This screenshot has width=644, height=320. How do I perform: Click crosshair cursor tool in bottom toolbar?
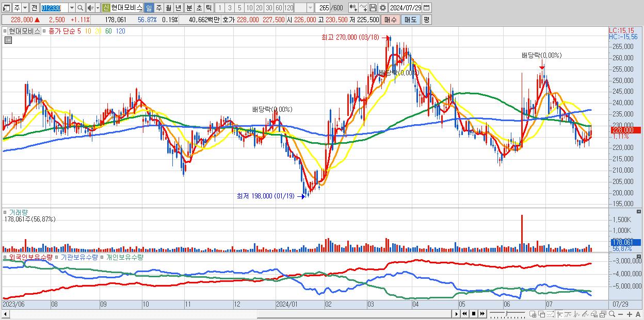tap(559, 314)
